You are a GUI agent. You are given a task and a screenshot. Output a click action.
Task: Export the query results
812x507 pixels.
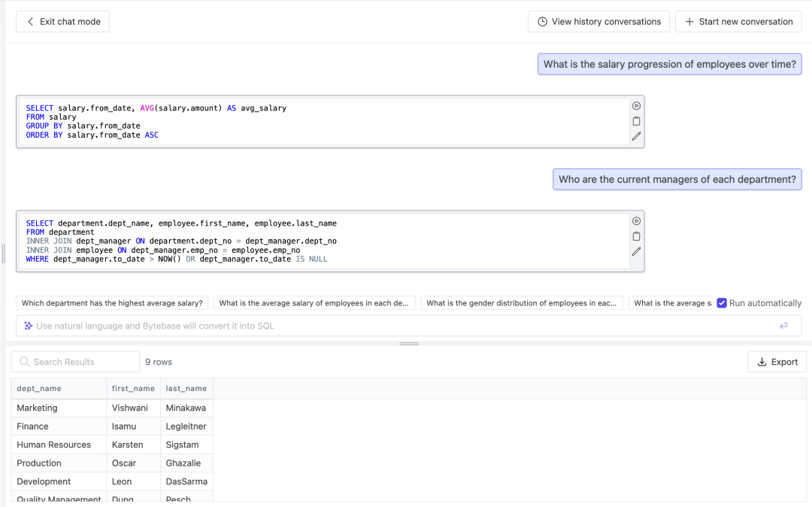tap(777, 362)
